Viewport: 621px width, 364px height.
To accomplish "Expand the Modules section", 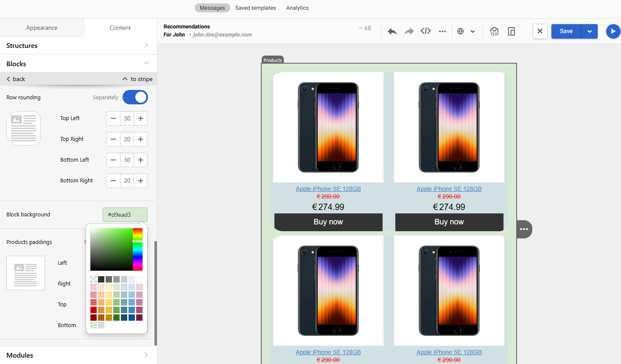I will point(78,355).
